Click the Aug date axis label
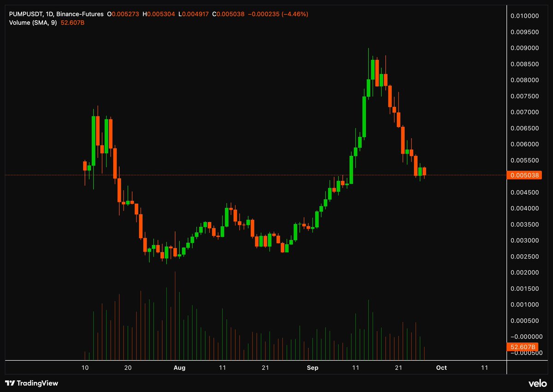The image size is (553, 392). tap(180, 368)
